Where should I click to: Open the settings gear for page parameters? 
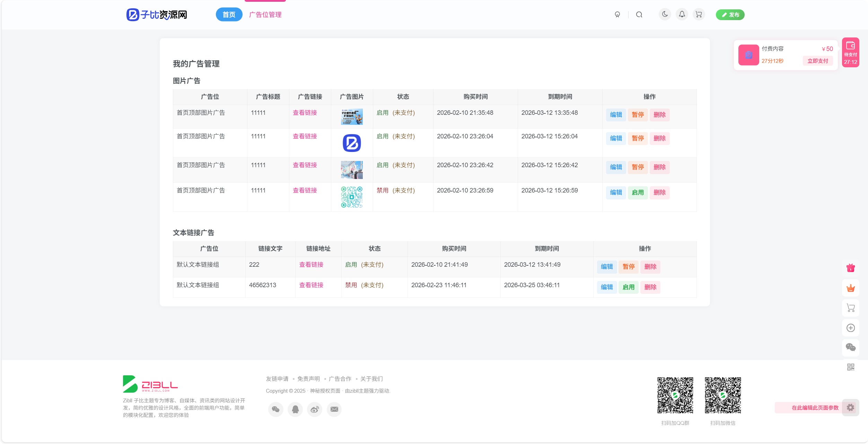click(850, 408)
